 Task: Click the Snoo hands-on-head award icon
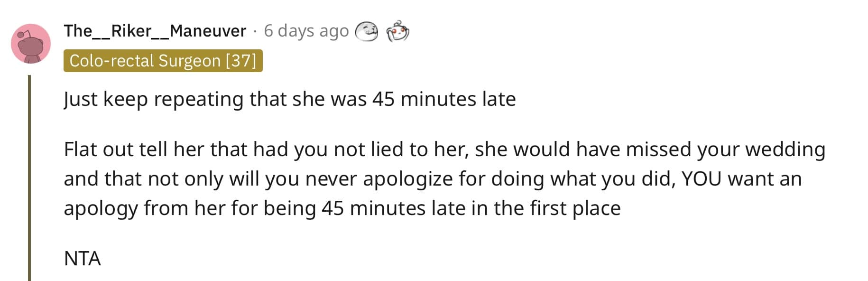coord(397,31)
